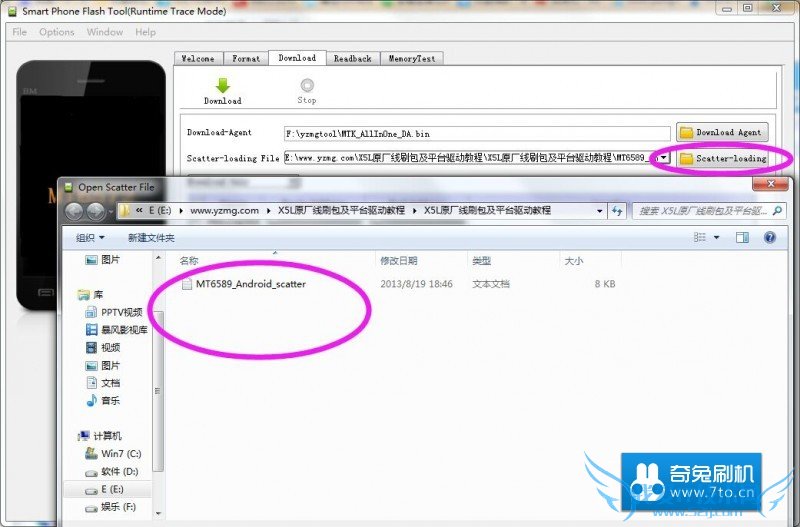Image resolution: width=800 pixels, height=527 pixels.
Task: Sort by the 类型 column header
Action: click(481, 261)
